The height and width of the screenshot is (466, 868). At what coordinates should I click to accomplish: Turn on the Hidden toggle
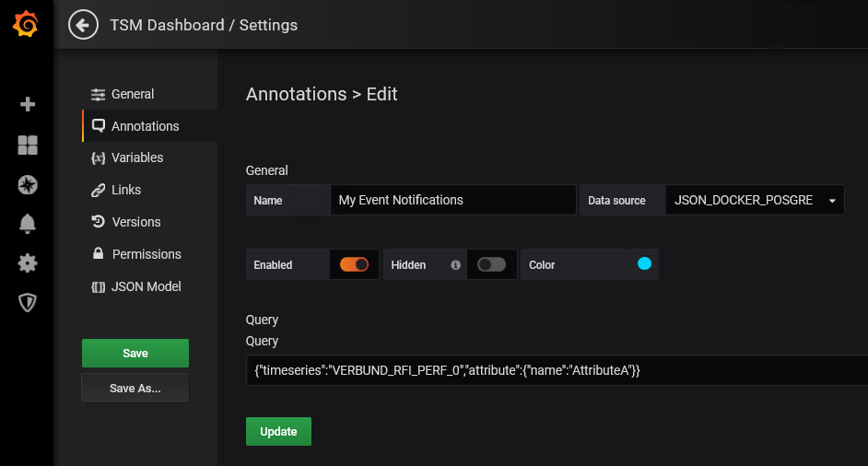click(491, 264)
